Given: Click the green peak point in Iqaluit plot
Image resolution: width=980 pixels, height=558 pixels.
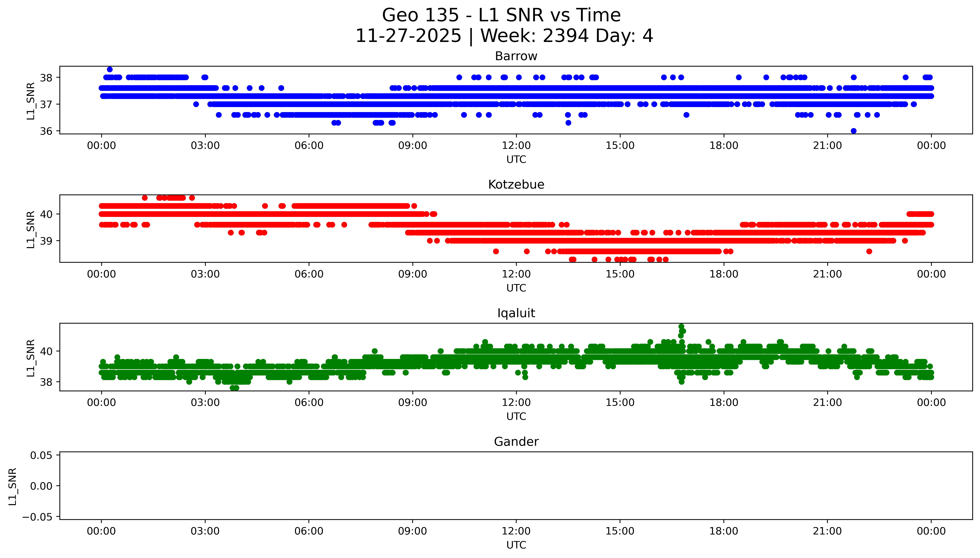Looking at the screenshot, I should 681,327.
